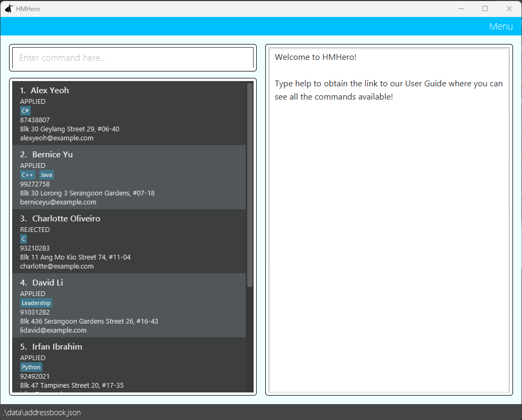Screen dimensions: 522x420
Task: Click the addressbook.json path in status bar
Action: pos(42,413)
